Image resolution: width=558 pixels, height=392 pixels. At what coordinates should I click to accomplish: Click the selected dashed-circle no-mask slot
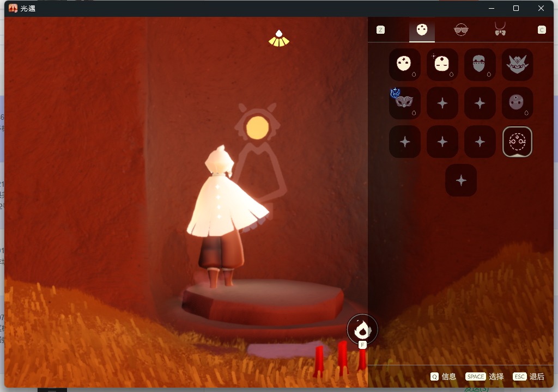[x=517, y=142]
